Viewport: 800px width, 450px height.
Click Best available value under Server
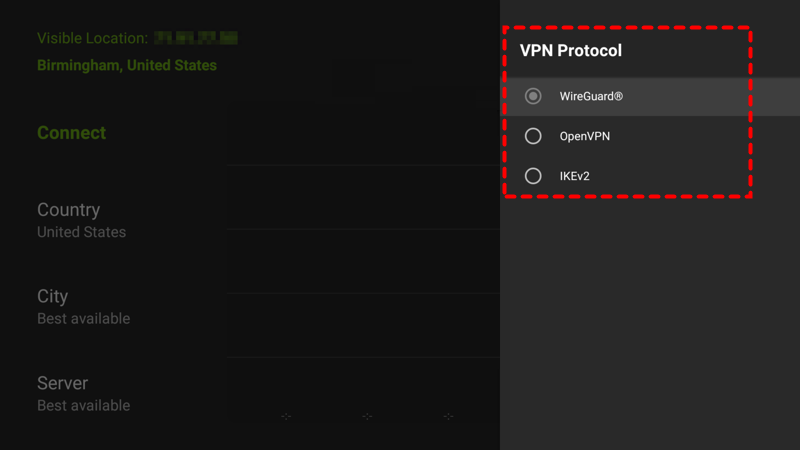click(x=83, y=406)
